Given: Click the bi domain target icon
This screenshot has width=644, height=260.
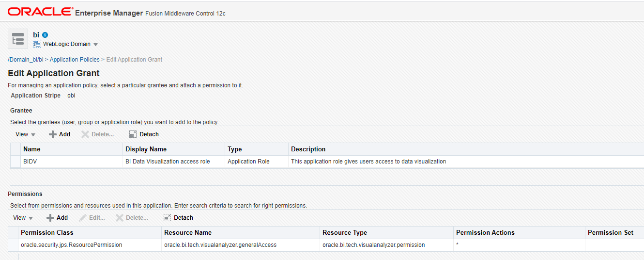Looking at the screenshot, I should (18, 39).
